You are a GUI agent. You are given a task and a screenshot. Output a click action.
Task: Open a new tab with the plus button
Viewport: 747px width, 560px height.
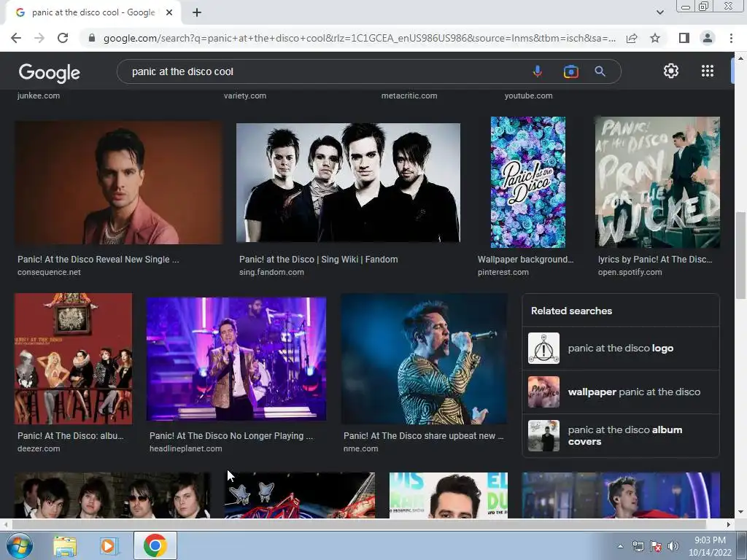coord(197,12)
